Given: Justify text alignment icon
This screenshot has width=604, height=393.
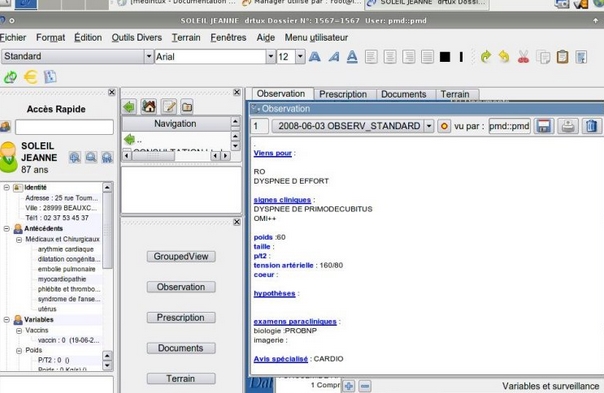Looking at the screenshot, I should [427, 57].
